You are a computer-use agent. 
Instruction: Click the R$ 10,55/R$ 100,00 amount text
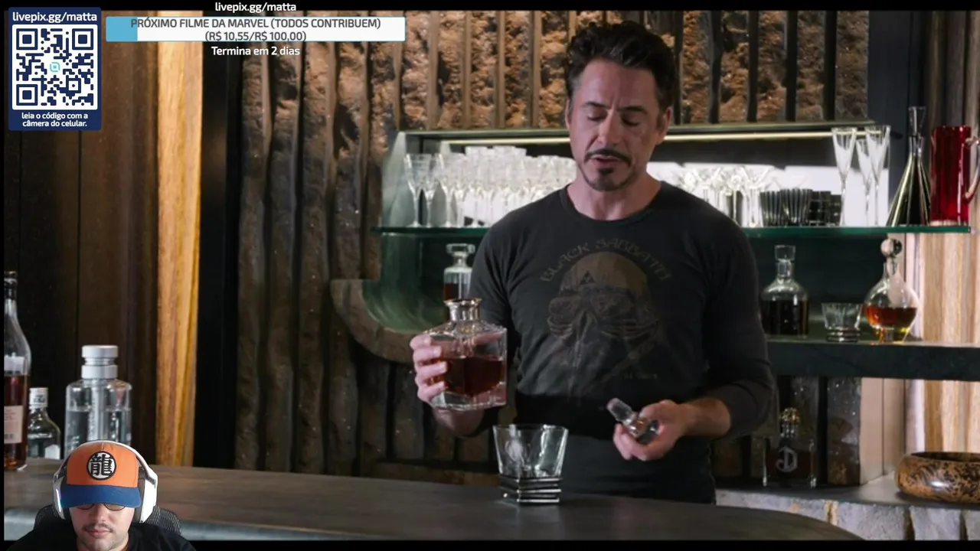tap(256, 36)
